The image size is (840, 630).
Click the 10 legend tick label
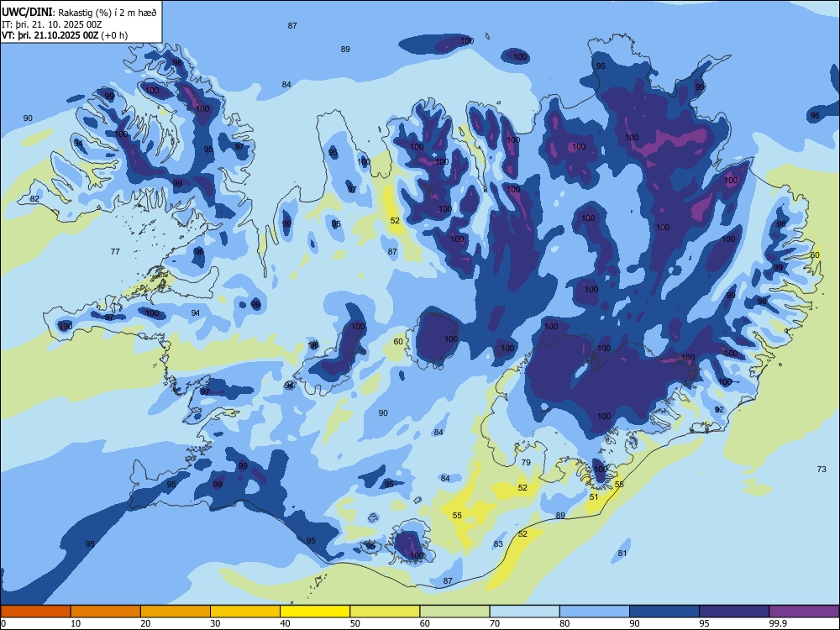point(76,623)
